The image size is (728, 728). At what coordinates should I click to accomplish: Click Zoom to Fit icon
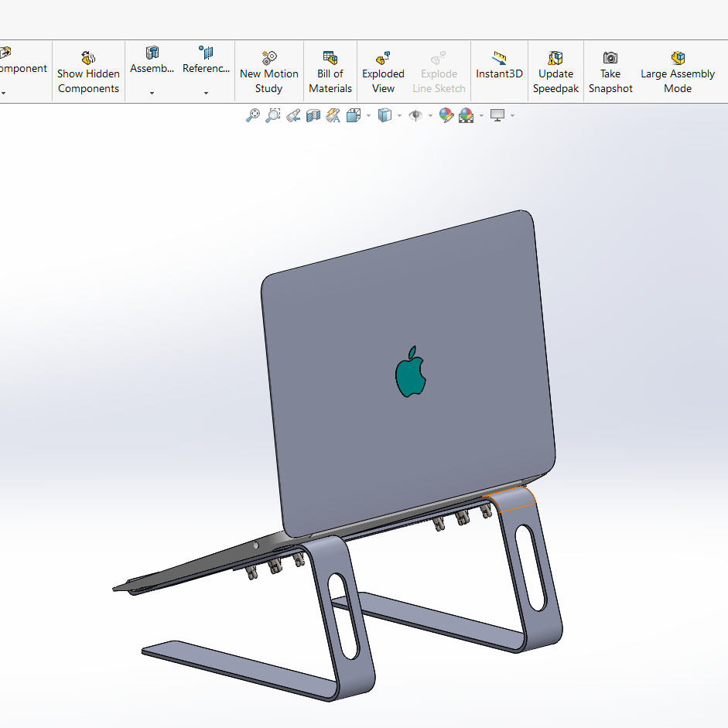[253, 115]
